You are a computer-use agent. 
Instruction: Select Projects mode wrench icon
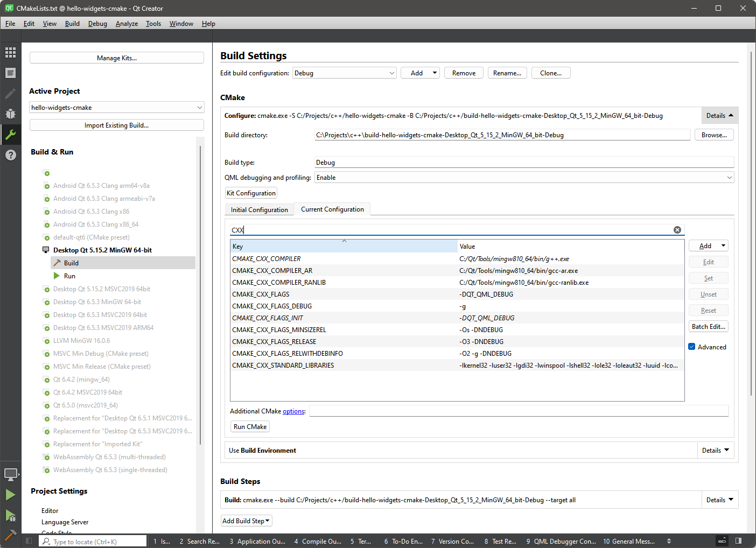point(10,134)
